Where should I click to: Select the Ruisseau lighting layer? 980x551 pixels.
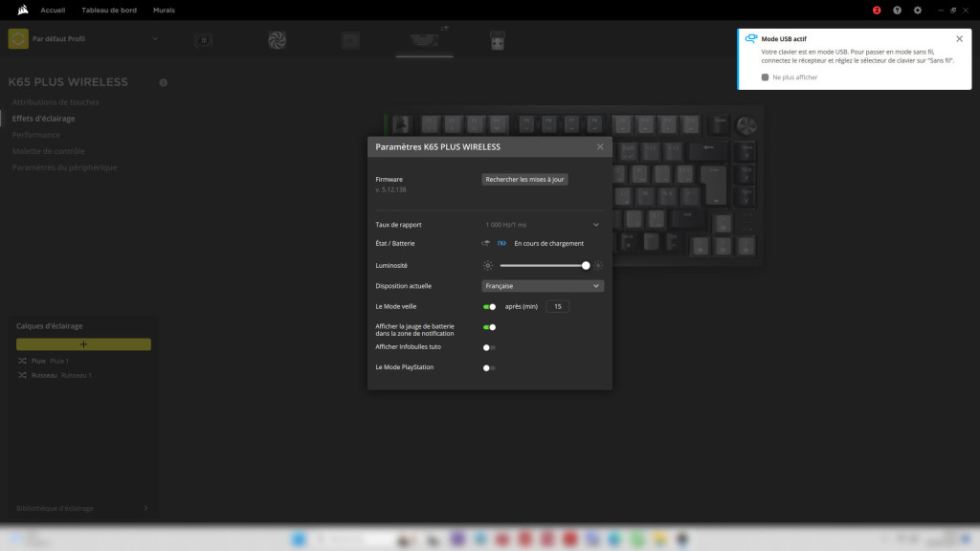61,375
